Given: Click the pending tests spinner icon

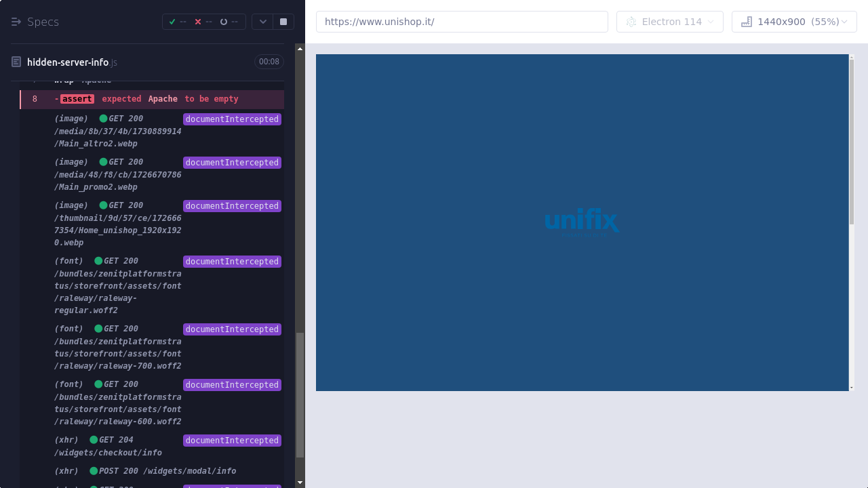Looking at the screenshot, I should (224, 22).
